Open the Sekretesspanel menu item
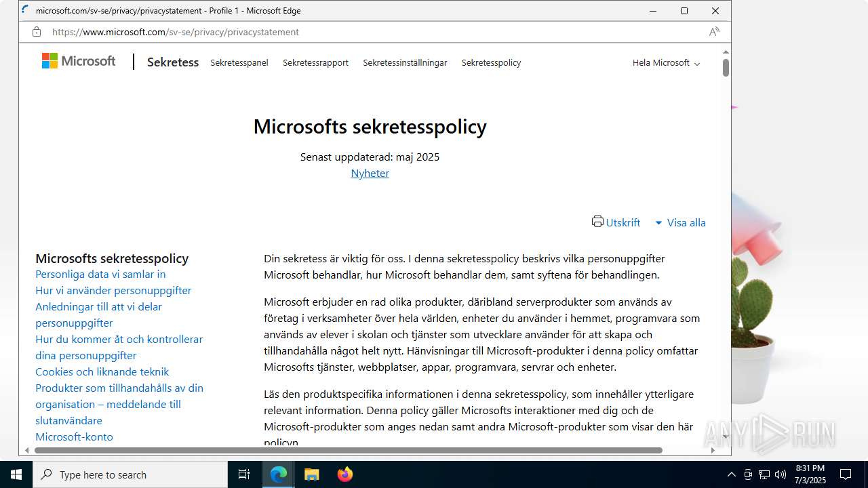Viewport: 868px width, 488px height. click(239, 62)
